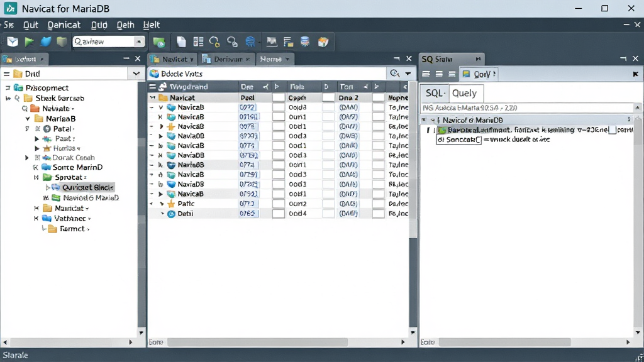Click the blue round database toolbar icon
The image size is (644, 362).
(x=250, y=41)
